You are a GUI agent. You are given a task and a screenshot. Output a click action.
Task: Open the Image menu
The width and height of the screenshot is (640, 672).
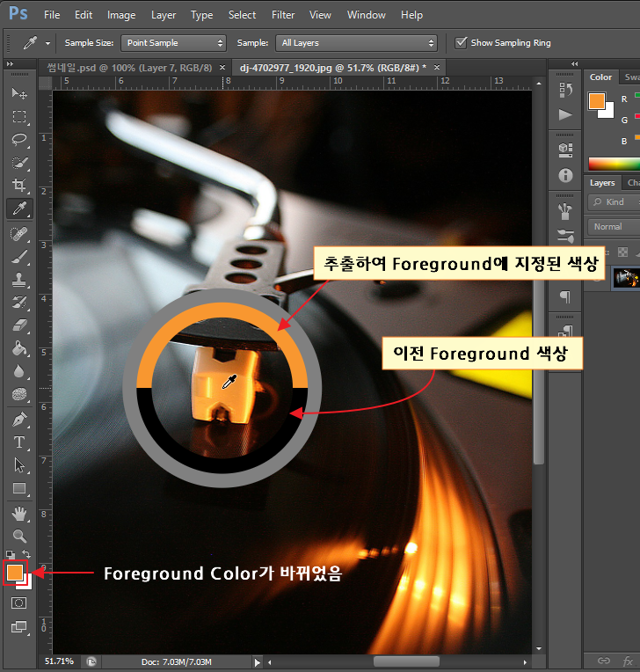pyautogui.click(x=121, y=15)
